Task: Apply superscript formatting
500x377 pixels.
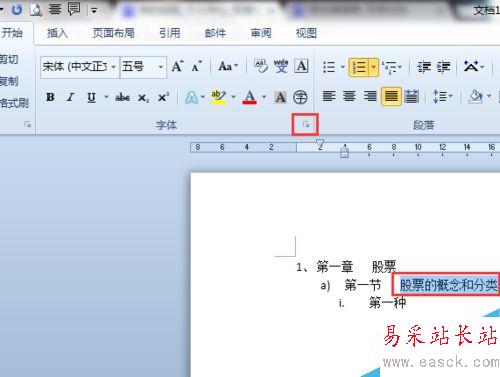Action: click(163, 97)
